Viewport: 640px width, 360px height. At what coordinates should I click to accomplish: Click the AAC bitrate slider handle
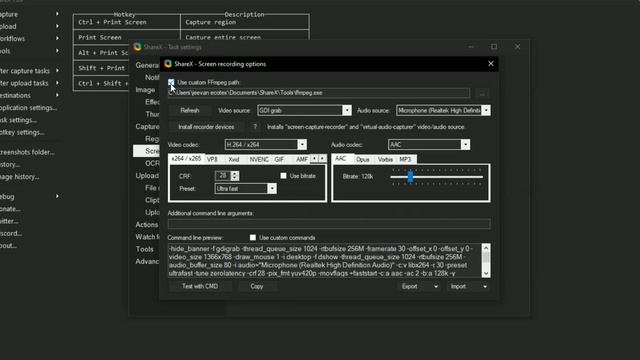pyautogui.click(x=410, y=177)
